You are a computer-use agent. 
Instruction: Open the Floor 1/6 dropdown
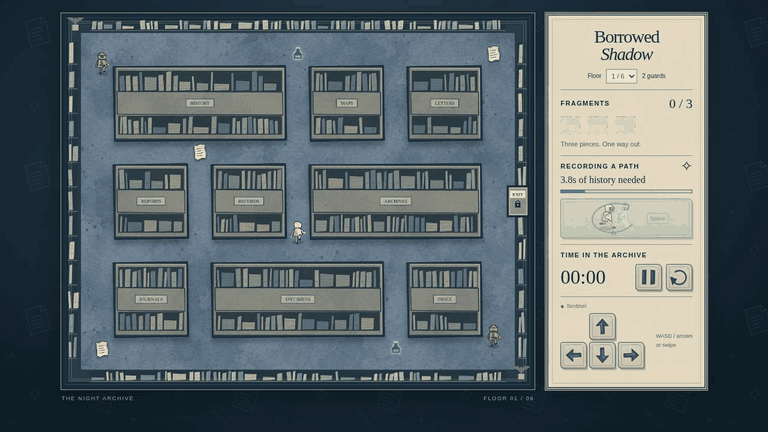pos(621,76)
